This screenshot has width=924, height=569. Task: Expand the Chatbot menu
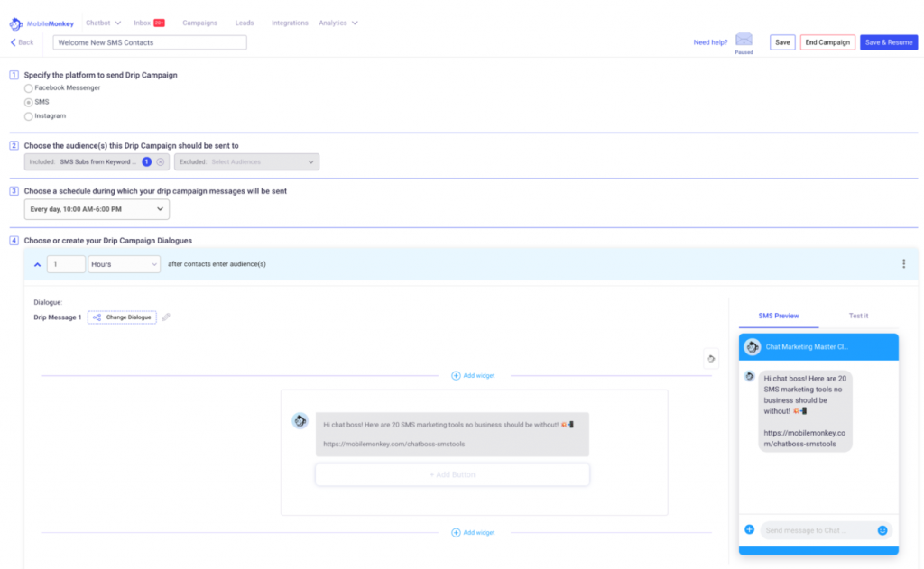103,23
